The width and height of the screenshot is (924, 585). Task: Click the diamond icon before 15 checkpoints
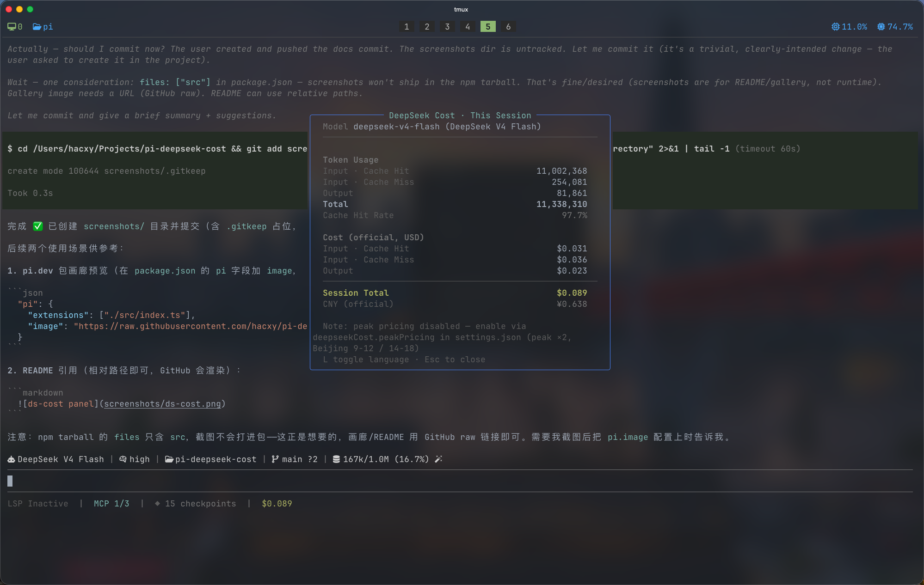pos(157,504)
